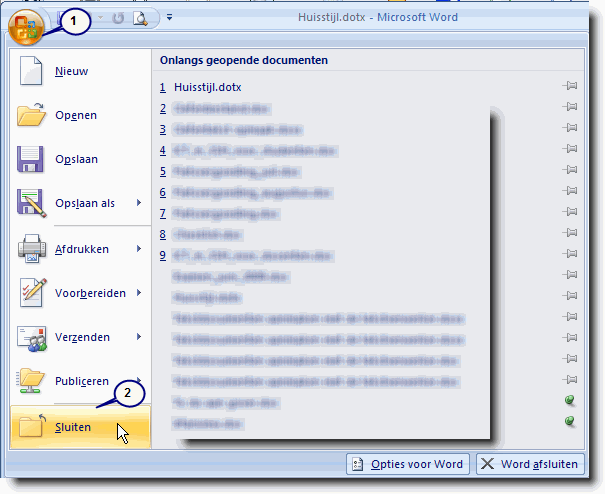Click the Onlangs geopende documenten heading
Viewport: 605px width, 494px height.
pos(244,60)
